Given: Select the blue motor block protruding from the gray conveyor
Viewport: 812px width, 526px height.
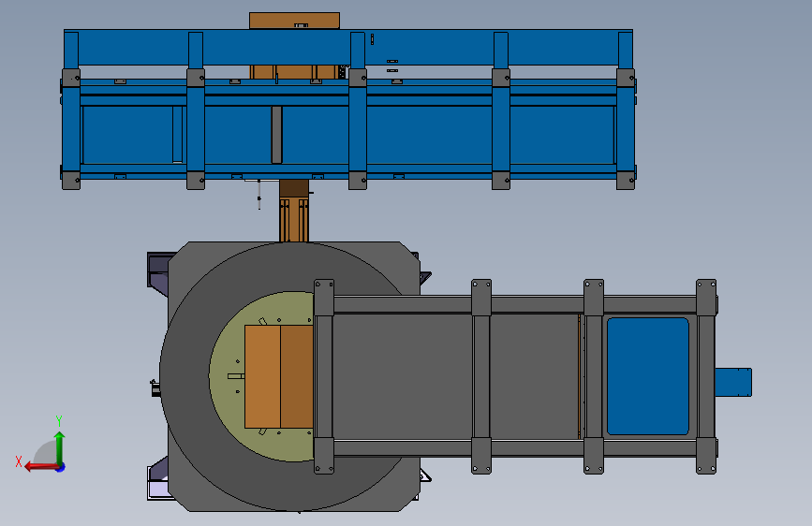Looking at the screenshot, I should pyautogui.click(x=733, y=383).
